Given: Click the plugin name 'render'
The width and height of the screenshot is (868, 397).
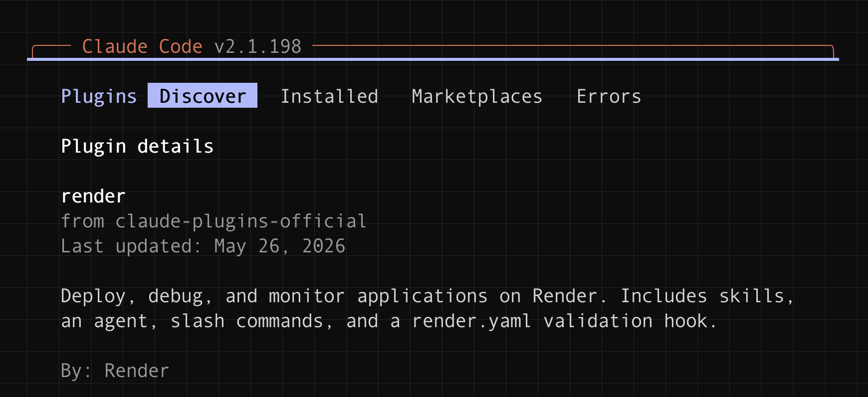Looking at the screenshot, I should pyautogui.click(x=93, y=196).
